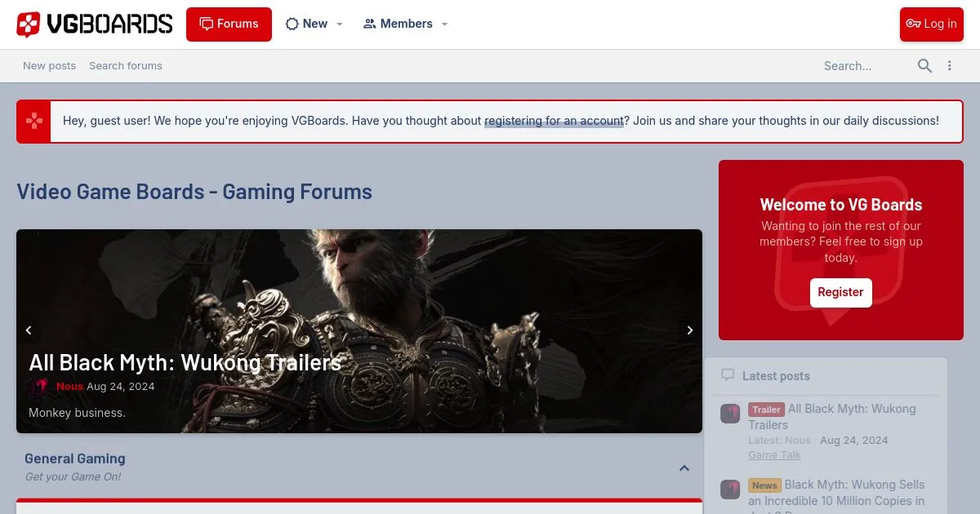The width and height of the screenshot is (980, 514).
Task: Click the gamepad icon in the guest notice
Action: coord(34,122)
